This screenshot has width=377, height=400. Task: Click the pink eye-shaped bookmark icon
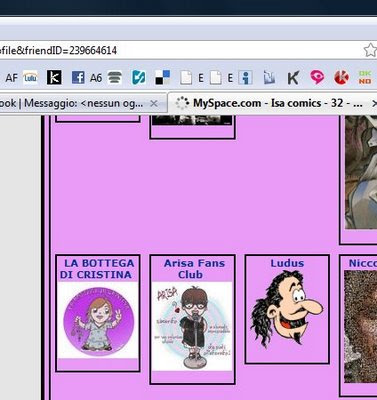pyautogui.click(x=317, y=77)
